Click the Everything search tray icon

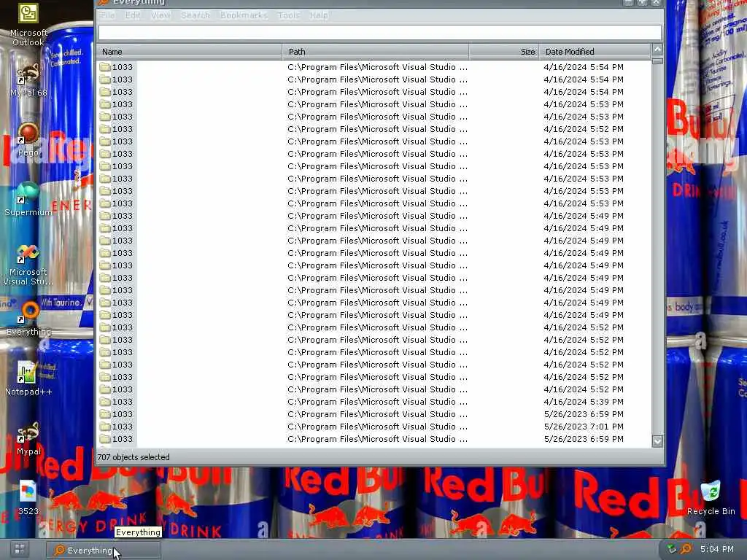point(686,549)
